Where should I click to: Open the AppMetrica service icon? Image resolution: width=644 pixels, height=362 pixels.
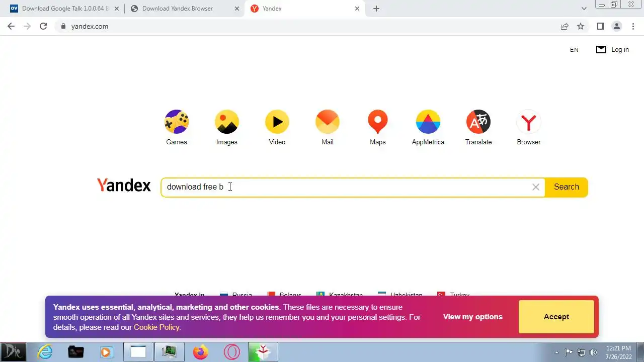tap(428, 122)
